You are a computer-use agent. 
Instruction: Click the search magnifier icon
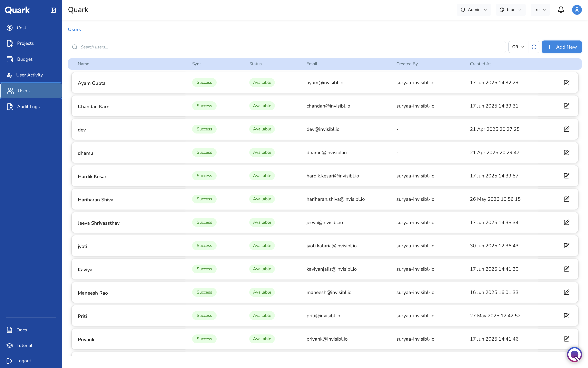(x=75, y=47)
